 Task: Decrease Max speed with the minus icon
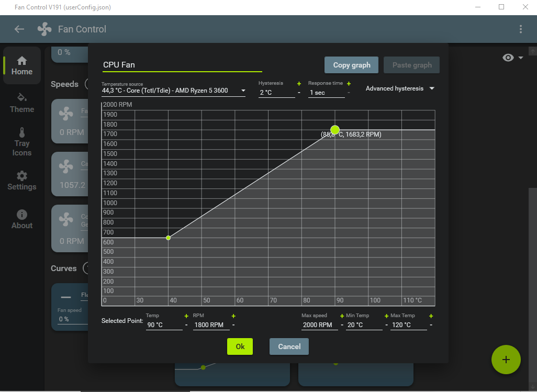coord(342,325)
